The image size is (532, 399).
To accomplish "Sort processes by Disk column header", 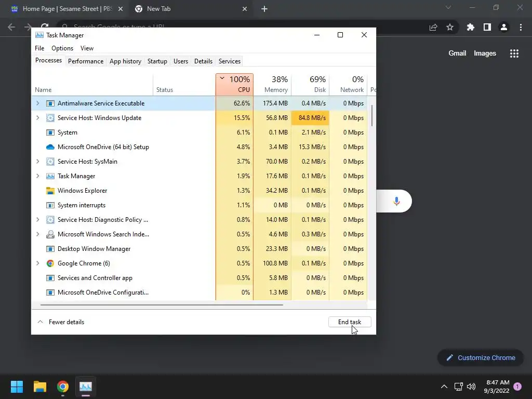I will 311,85.
